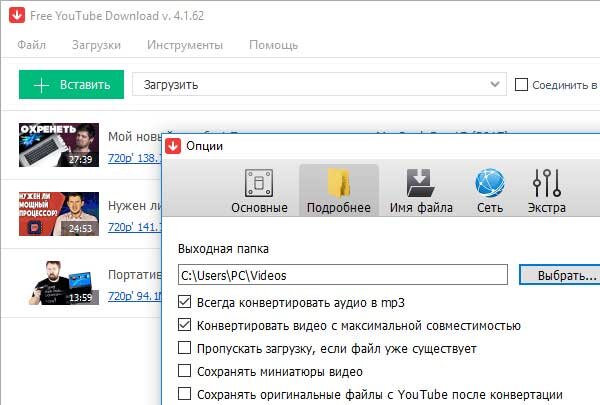Open the Имя файла options tab

(421, 191)
